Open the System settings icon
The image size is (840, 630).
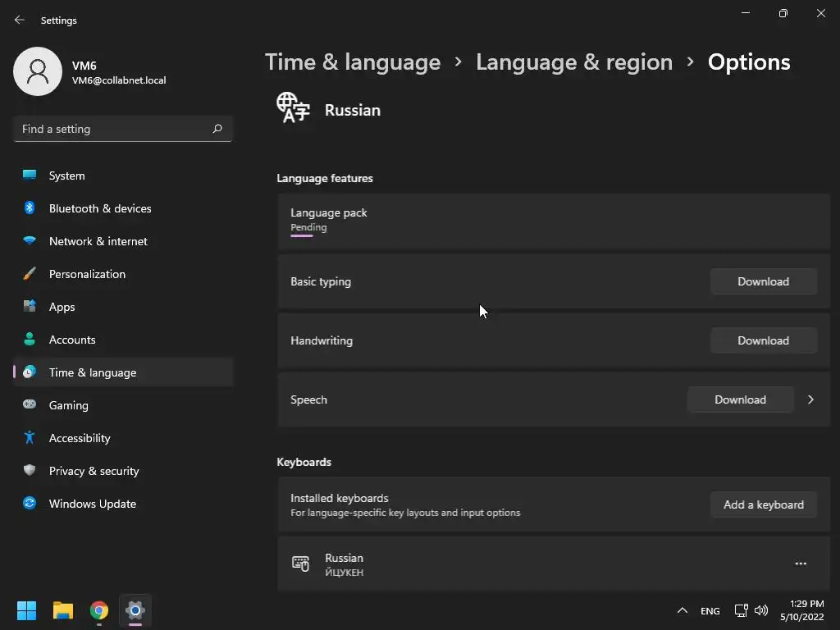click(x=30, y=176)
